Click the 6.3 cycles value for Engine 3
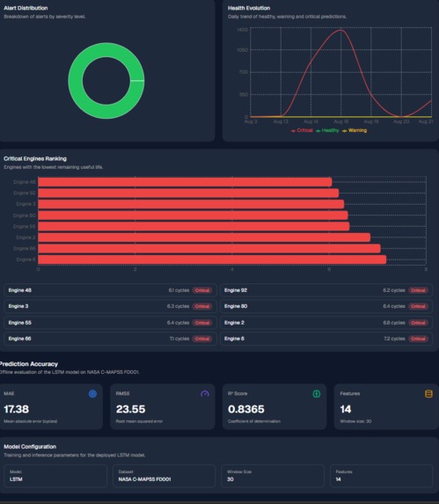The width and height of the screenshot is (439, 504). pyautogui.click(x=178, y=306)
